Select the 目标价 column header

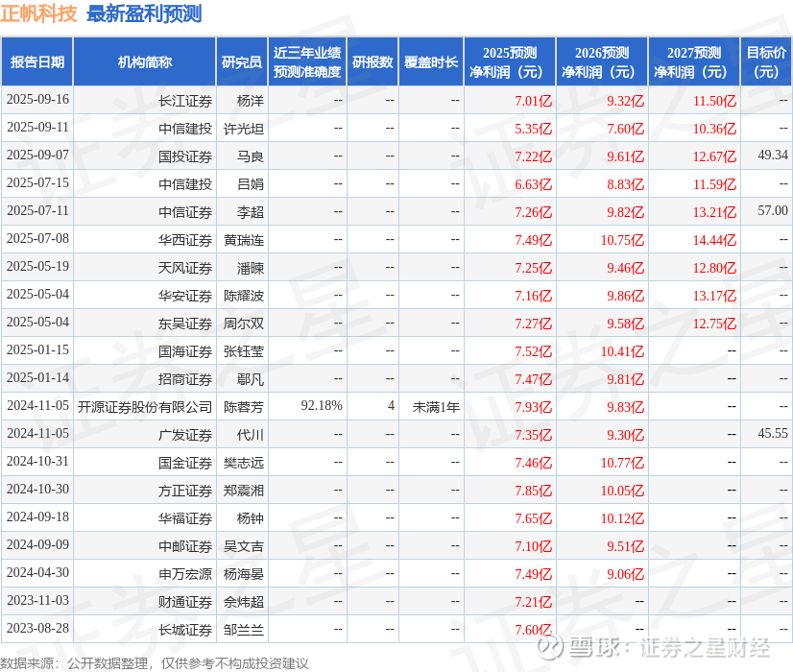(x=766, y=61)
